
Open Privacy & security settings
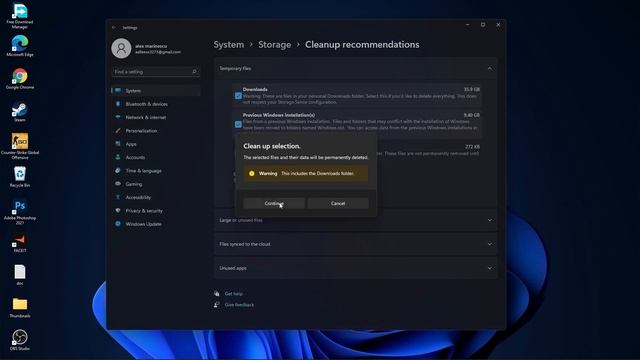click(x=156, y=211)
